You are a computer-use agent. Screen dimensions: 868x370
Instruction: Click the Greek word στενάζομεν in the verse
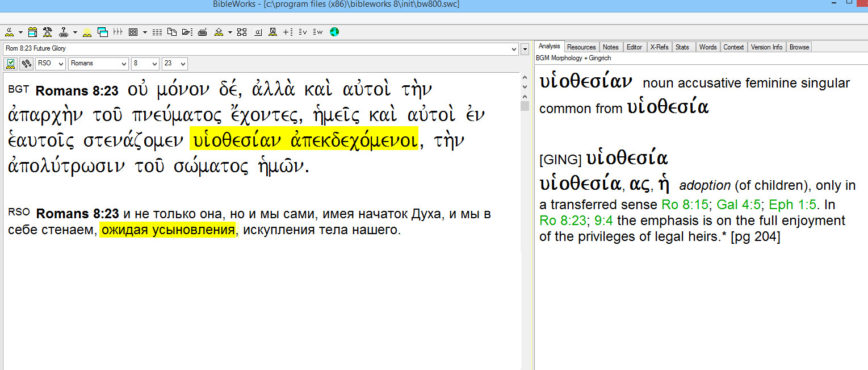coord(134,140)
